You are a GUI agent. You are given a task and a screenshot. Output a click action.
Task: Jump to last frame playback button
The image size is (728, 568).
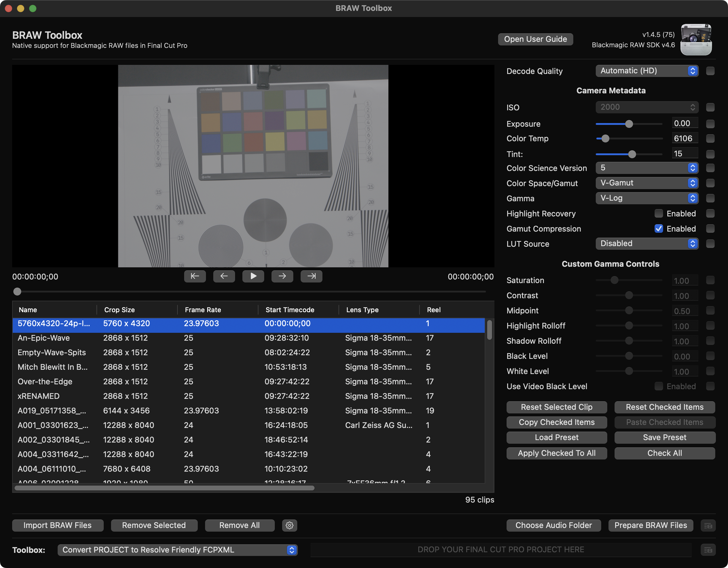pos(311,276)
